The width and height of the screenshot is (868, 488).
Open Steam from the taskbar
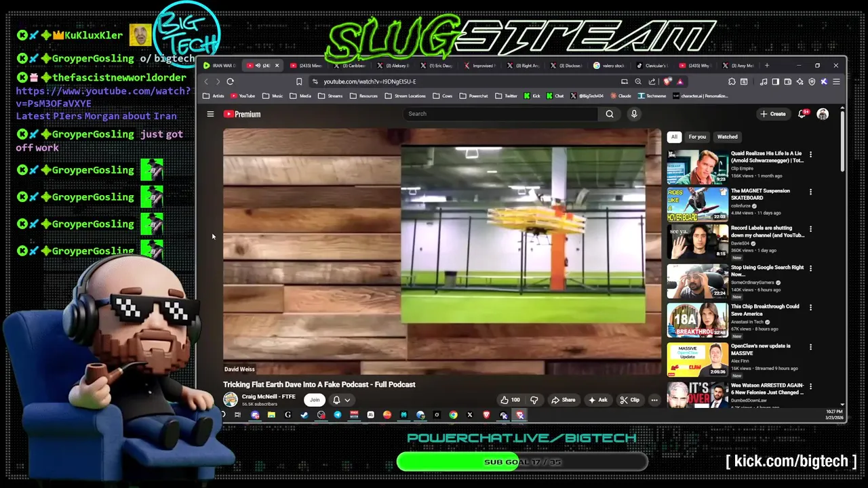pos(304,415)
